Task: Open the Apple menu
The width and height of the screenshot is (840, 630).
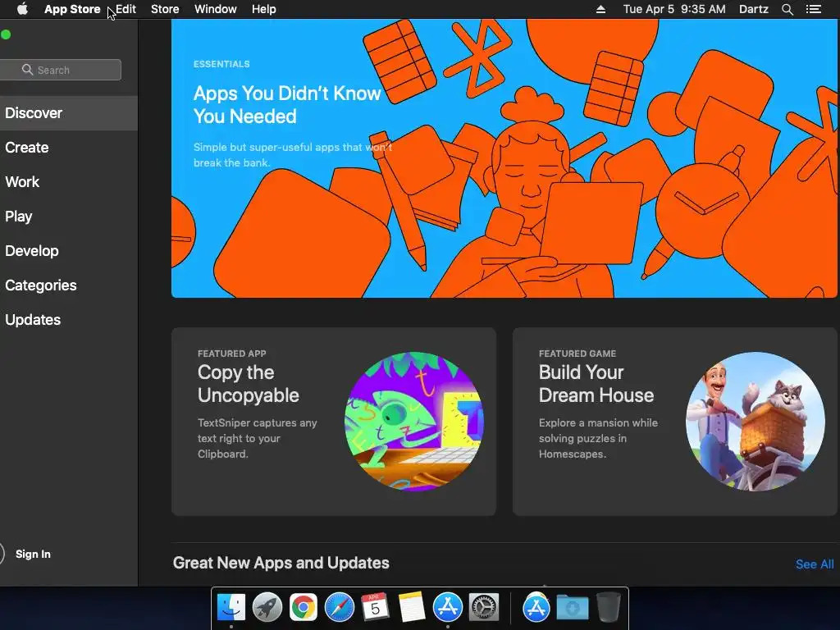Action: pyautogui.click(x=22, y=9)
